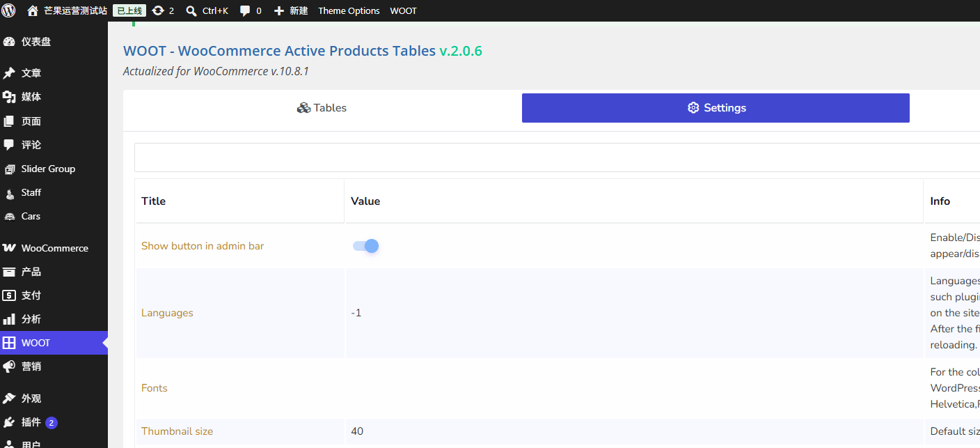The image size is (980, 448).
Task: Click the WooCommerce logo icon in sidebar
Action: pyautogui.click(x=9, y=248)
